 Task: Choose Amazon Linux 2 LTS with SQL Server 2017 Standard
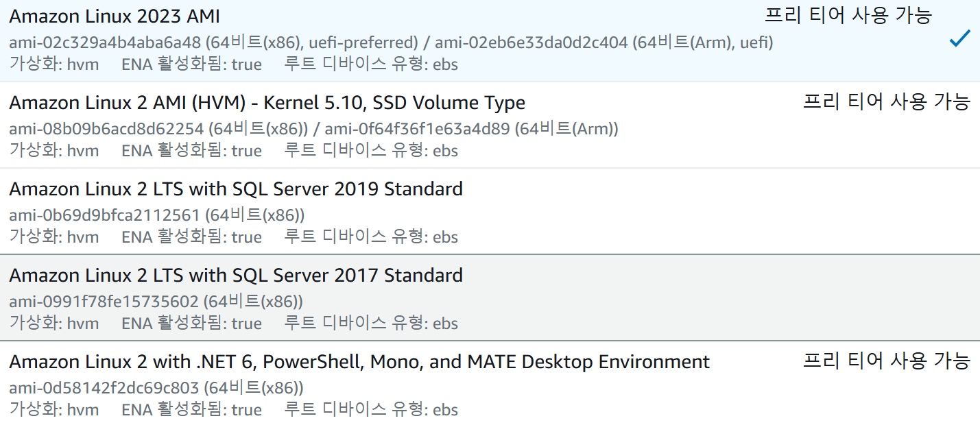(x=236, y=276)
